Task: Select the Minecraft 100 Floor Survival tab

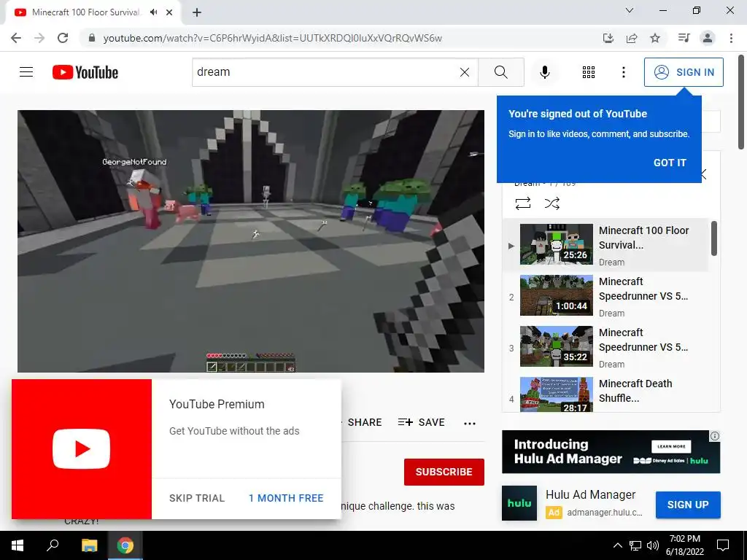Action: pyautogui.click(x=93, y=12)
